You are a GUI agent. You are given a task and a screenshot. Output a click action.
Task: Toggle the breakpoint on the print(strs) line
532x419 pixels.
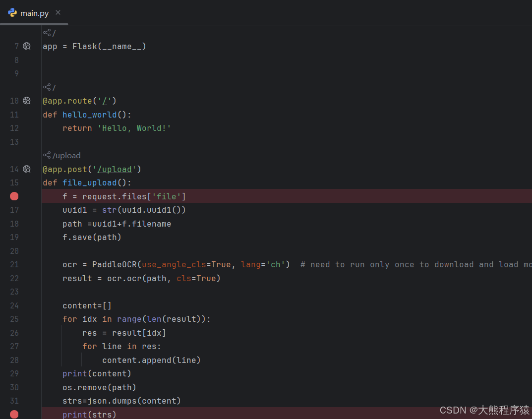click(x=14, y=414)
